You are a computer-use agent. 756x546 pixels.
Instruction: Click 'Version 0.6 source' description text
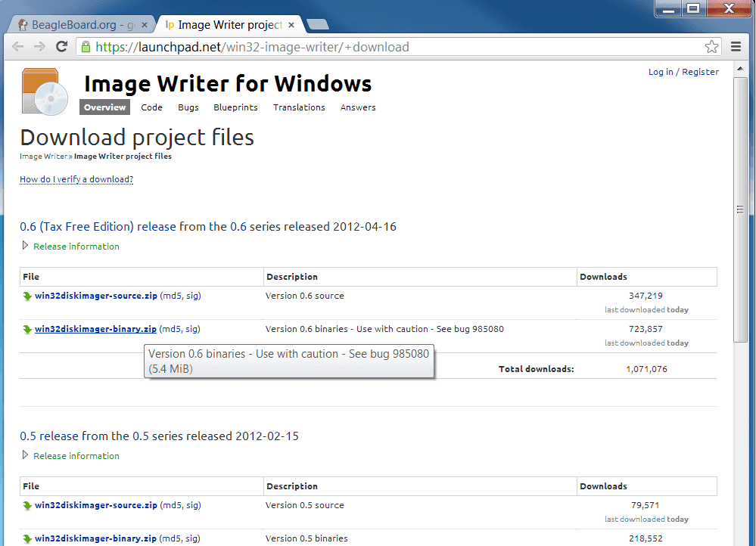click(305, 296)
